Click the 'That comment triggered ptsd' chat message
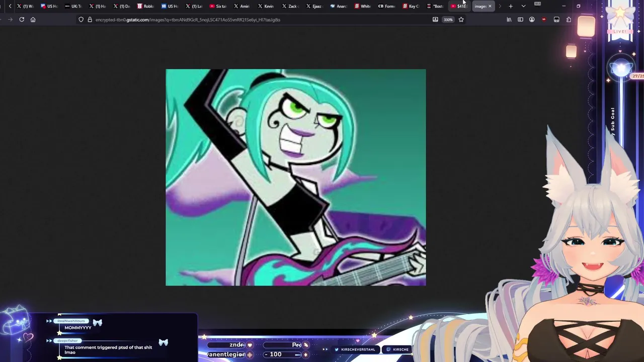This screenshot has width=644, height=362. tap(108, 350)
